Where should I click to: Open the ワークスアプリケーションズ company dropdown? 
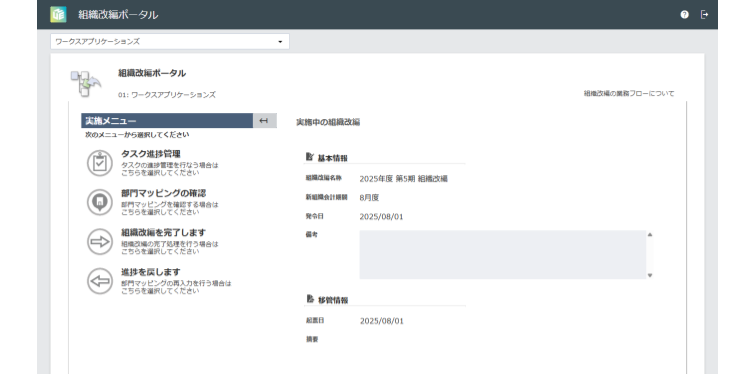169,41
